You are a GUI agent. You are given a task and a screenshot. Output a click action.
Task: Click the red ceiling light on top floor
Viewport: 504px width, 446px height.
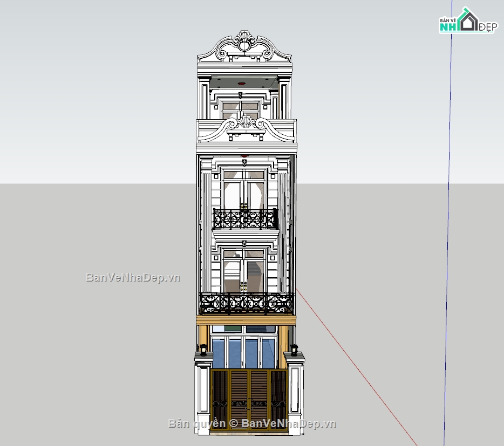(241, 84)
